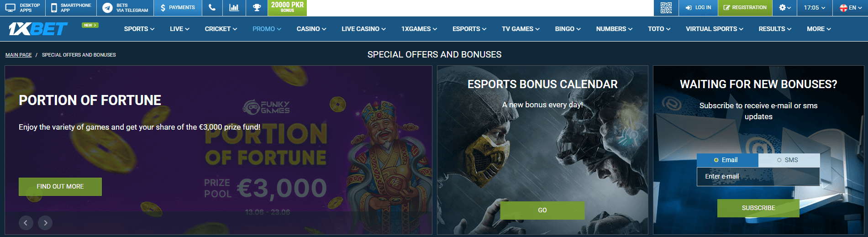
Task: Expand the 17:05 time dropdown
Action: pos(815,8)
